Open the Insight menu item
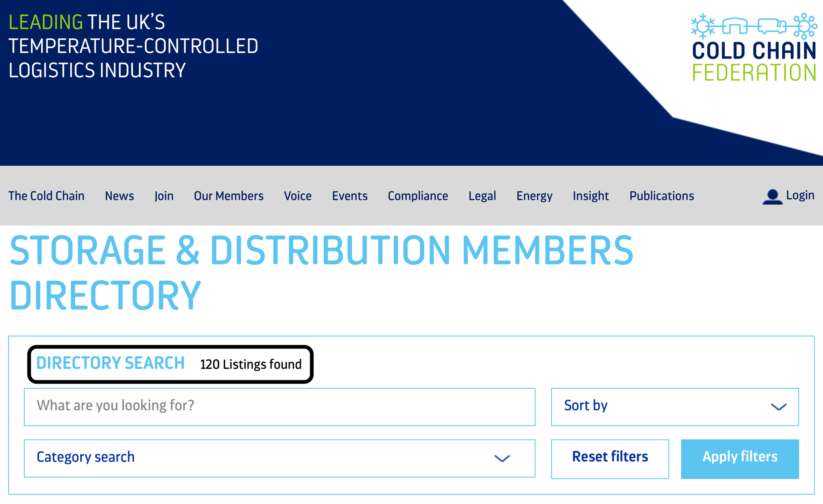The width and height of the screenshot is (823, 504). pos(591,196)
